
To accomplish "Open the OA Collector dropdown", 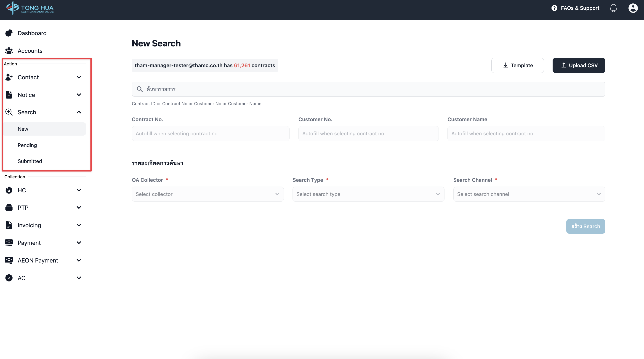I will point(208,194).
